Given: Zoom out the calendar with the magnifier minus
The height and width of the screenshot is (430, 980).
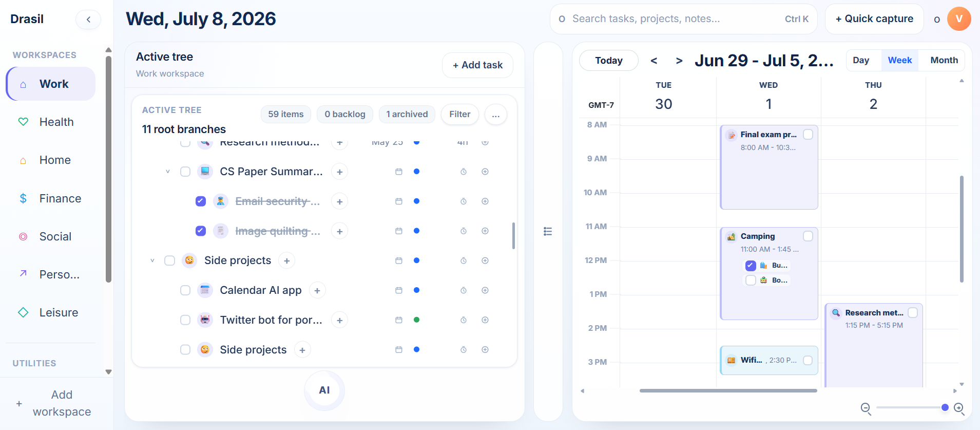Looking at the screenshot, I should (866, 408).
